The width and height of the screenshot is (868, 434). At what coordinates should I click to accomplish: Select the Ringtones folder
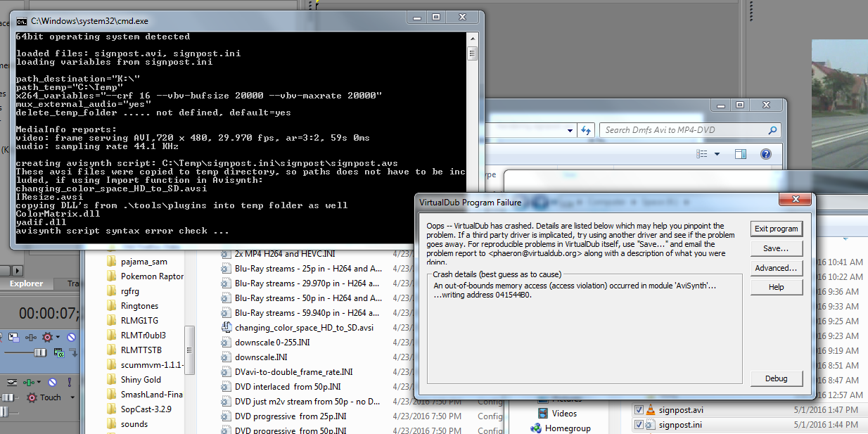pos(139,306)
